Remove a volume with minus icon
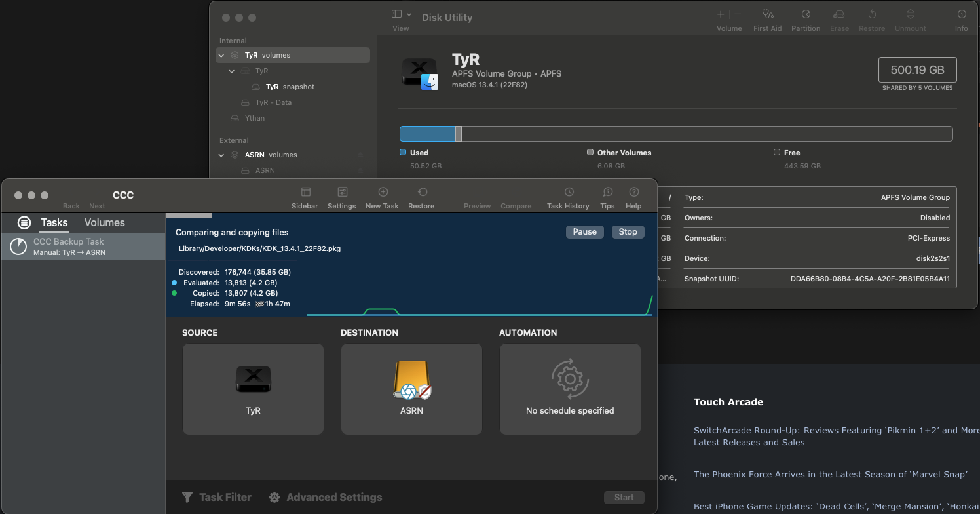This screenshot has width=980, height=514. tap(738, 14)
